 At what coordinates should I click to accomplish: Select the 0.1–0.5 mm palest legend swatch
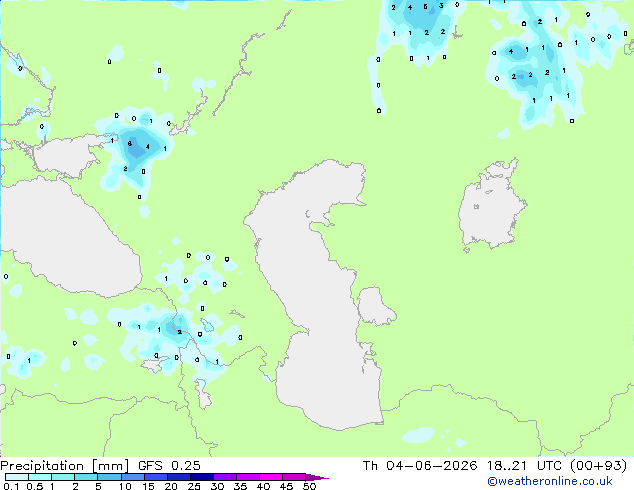[x=17, y=477]
